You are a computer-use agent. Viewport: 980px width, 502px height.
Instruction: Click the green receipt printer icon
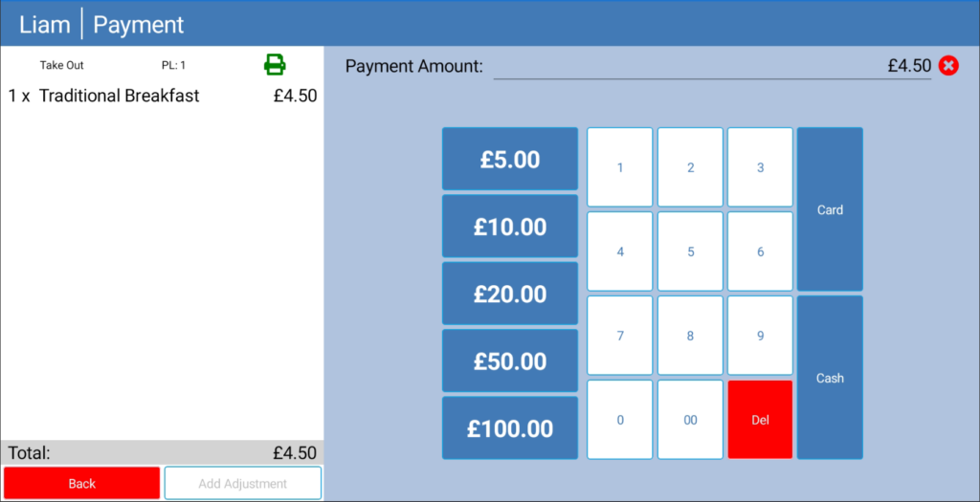click(275, 65)
